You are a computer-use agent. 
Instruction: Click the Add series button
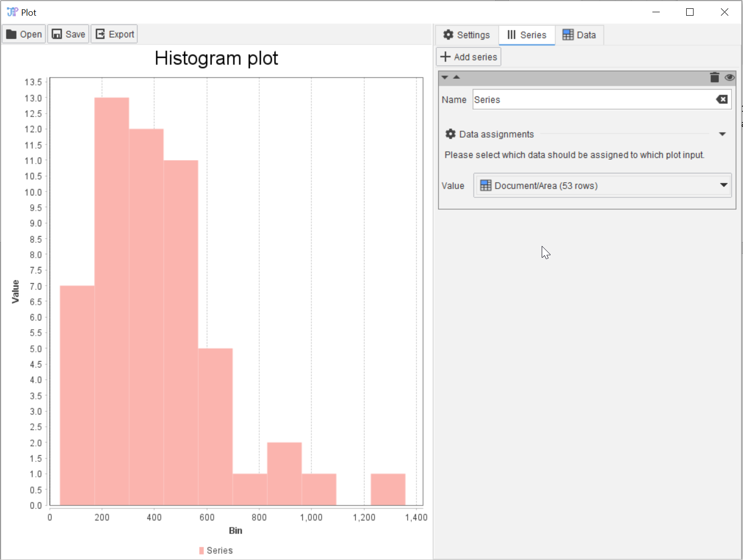point(469,57)
